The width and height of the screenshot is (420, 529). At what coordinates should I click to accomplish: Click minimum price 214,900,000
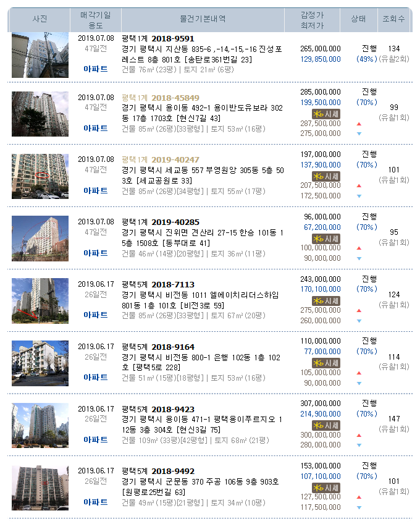[321, 414]
